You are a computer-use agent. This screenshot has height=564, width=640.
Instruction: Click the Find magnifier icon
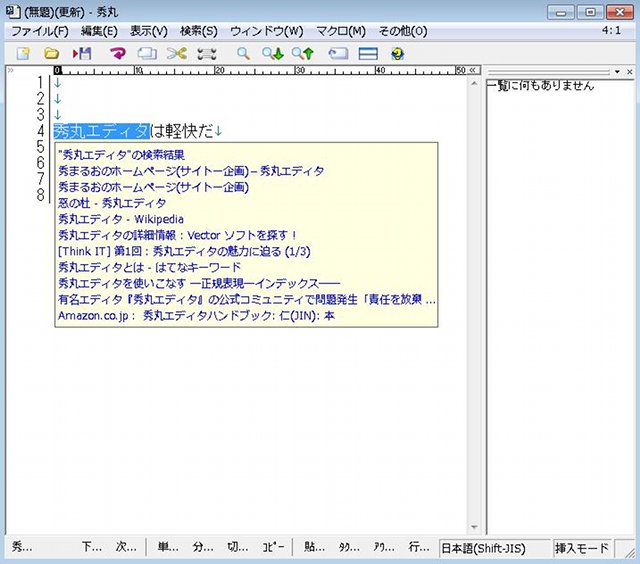pyautogui.click(x=243, y=53)
